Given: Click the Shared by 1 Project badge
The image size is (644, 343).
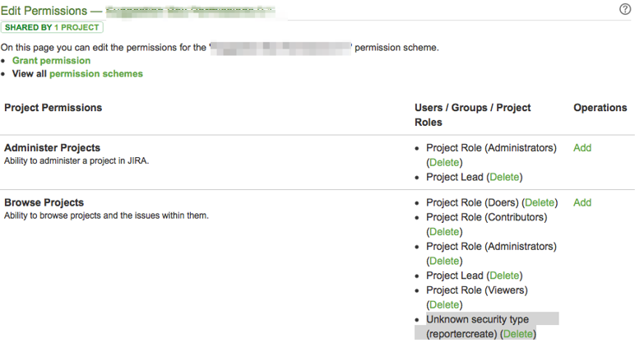Looking at the screenshot, I should tap(53, 27).
